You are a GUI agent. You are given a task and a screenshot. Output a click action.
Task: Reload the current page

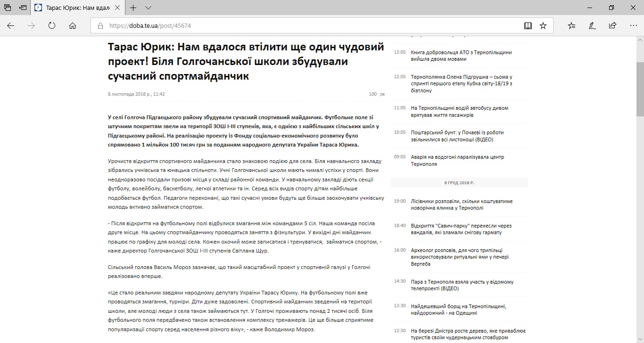(51, 25)
